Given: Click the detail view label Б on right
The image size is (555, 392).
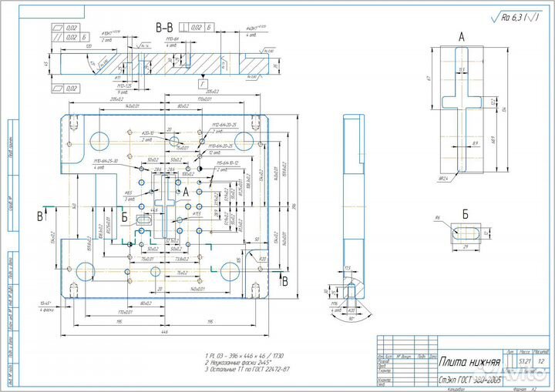Looking at the screenshot, I should click(x=465, y=212).
